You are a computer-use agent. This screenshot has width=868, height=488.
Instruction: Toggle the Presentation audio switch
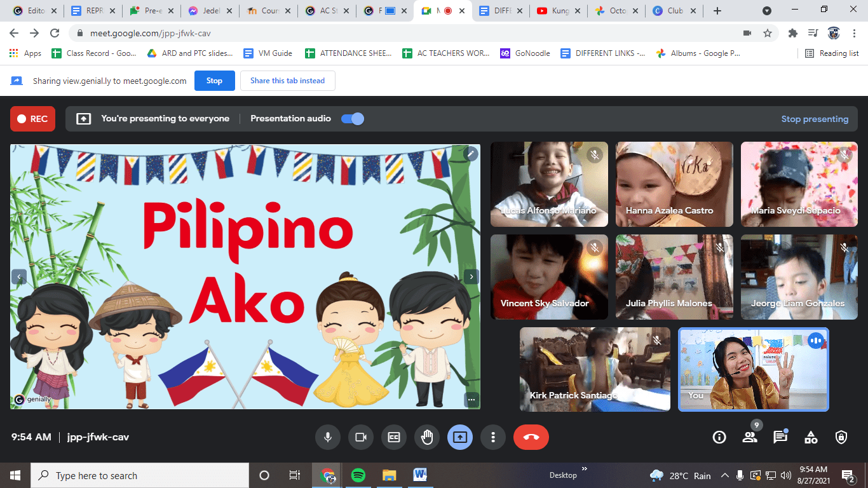[352, 118]
